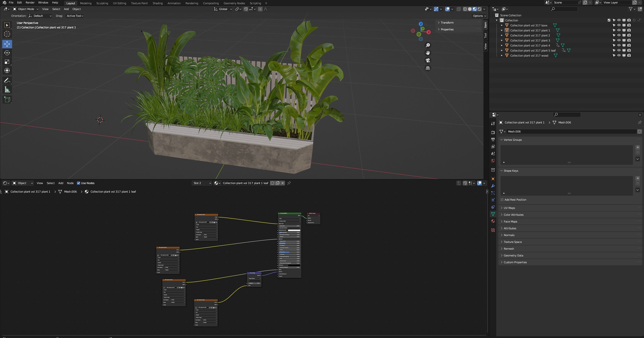The height and width of the screenshot is (338, 644).
Task: Click the viewport zoom magnifier icon
Action: [x=428, y=45]
